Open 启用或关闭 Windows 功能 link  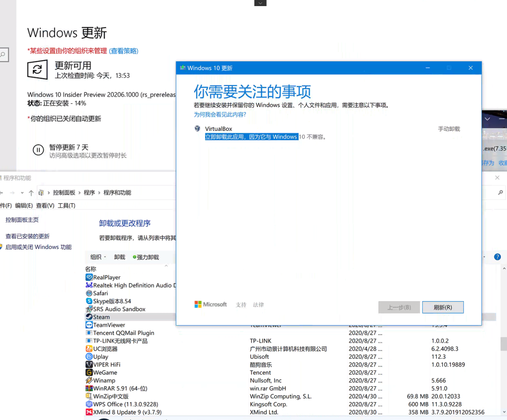[x=38, y=247]
